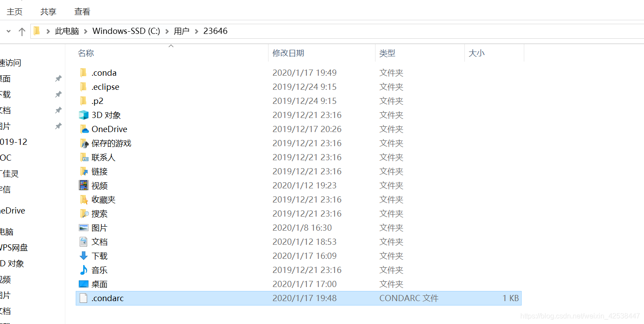Click the .conda folder name
644x324 pixels.
(x=104, y=73)
